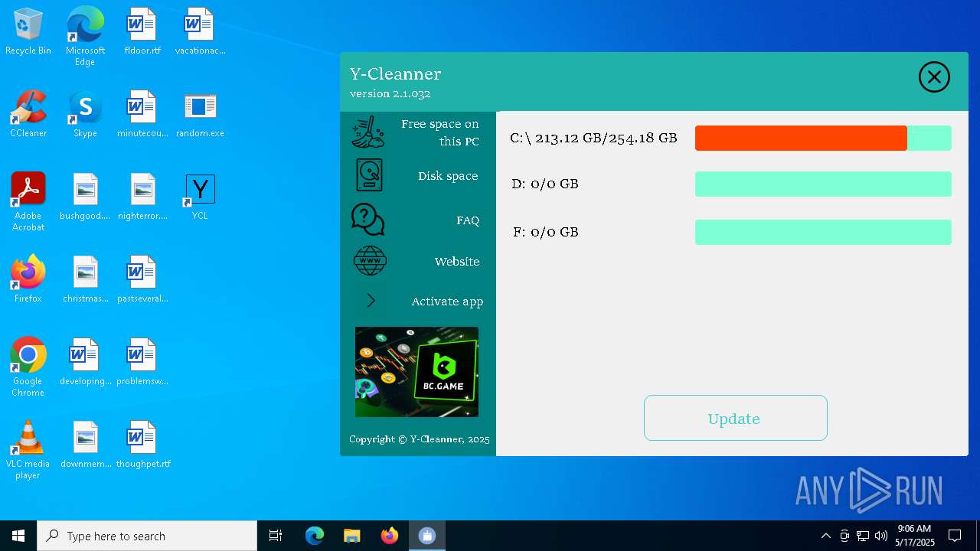The image size is (980, 551).
Task: Select the Activate app menu item
Action: click(x=447, y=302)
